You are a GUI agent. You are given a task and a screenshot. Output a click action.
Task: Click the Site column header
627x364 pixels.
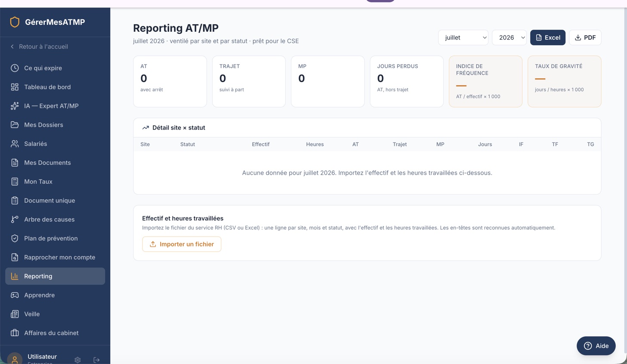[145, 145]
